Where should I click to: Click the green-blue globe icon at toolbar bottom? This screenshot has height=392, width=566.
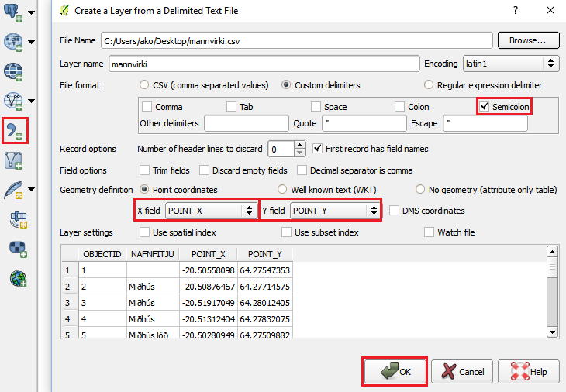pos(15,277)
